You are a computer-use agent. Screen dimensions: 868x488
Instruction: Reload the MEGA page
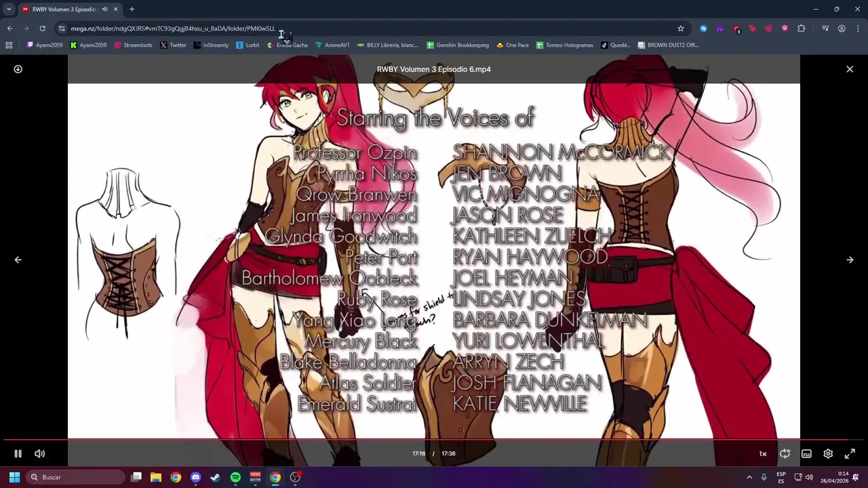pos(42,28)
